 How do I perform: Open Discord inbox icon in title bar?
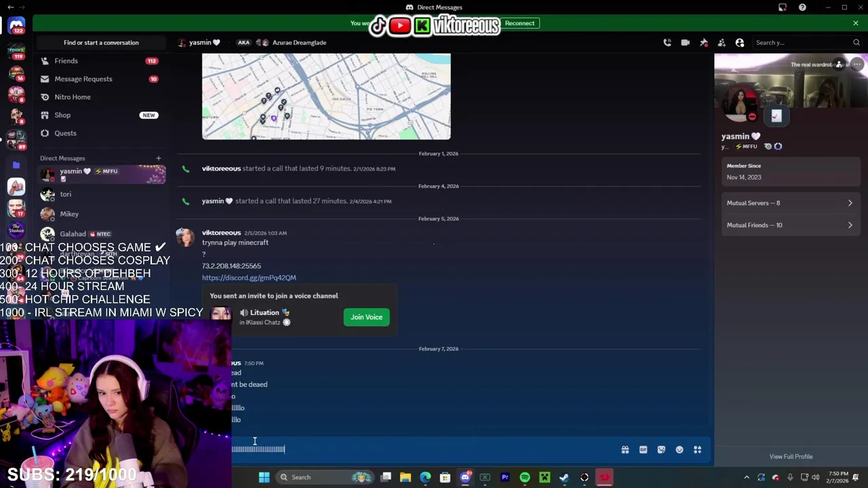coord(783,7)
